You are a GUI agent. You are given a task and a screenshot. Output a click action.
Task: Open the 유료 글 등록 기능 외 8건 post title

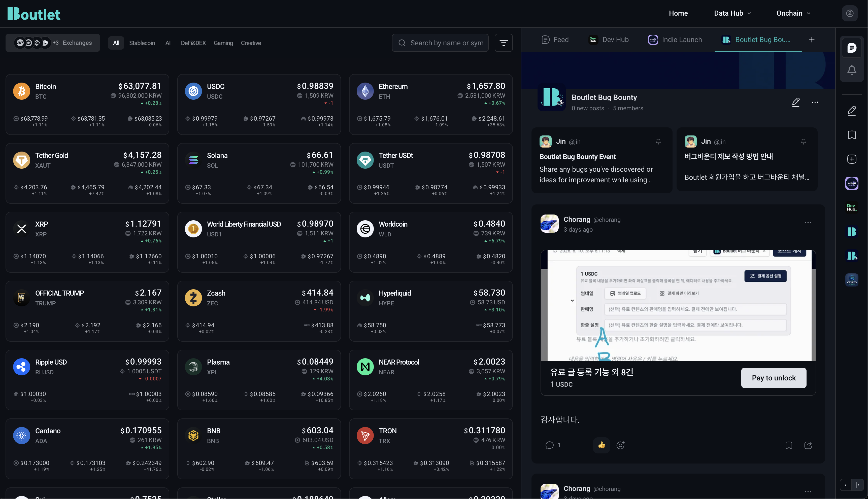(x=591, y=372)
